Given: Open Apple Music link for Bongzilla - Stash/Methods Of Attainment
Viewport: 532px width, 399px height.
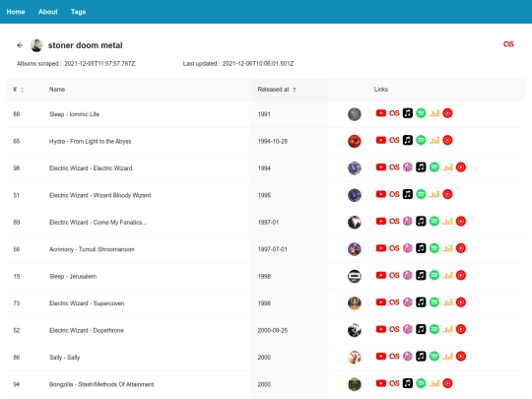Looking at the screenshot, I should (x=408, y=383).
